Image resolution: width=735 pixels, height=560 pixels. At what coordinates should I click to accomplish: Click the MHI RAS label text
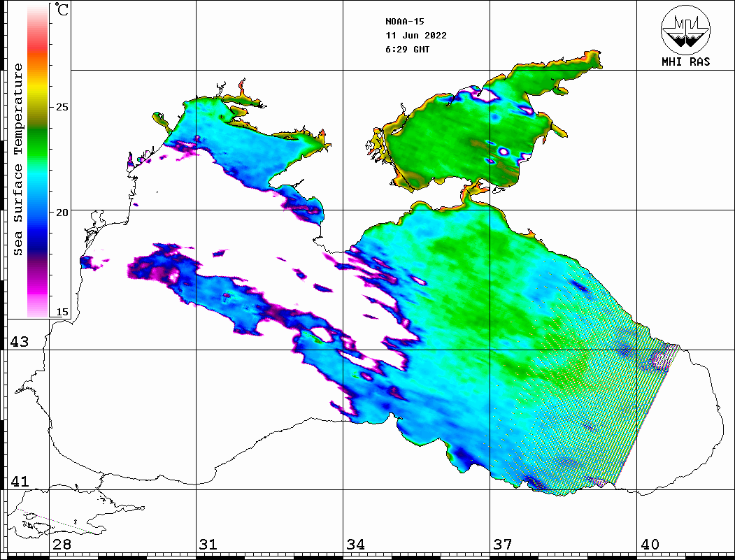coord(685,62)
